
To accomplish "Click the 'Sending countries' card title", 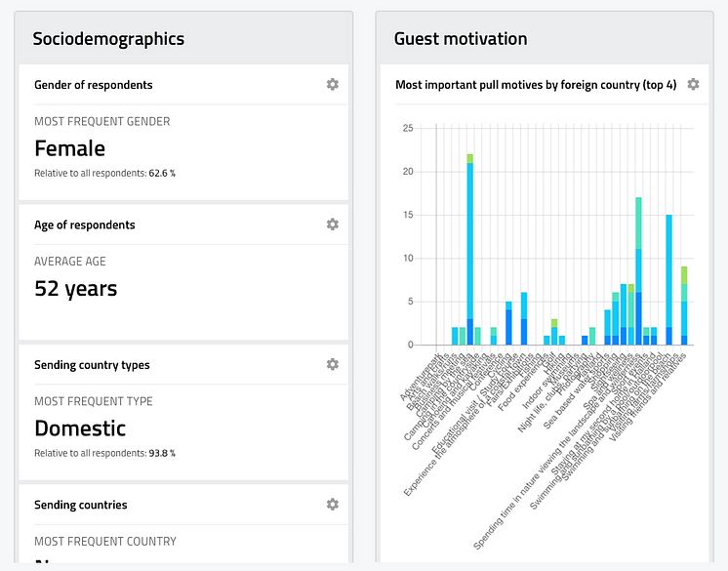I will point(81,505).
